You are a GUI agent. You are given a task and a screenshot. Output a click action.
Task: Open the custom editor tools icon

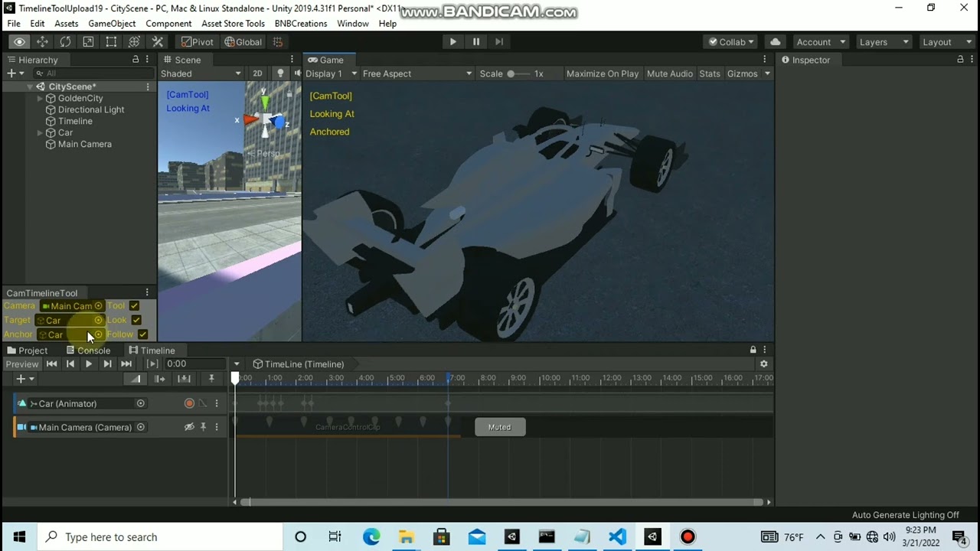coord(156,42)
